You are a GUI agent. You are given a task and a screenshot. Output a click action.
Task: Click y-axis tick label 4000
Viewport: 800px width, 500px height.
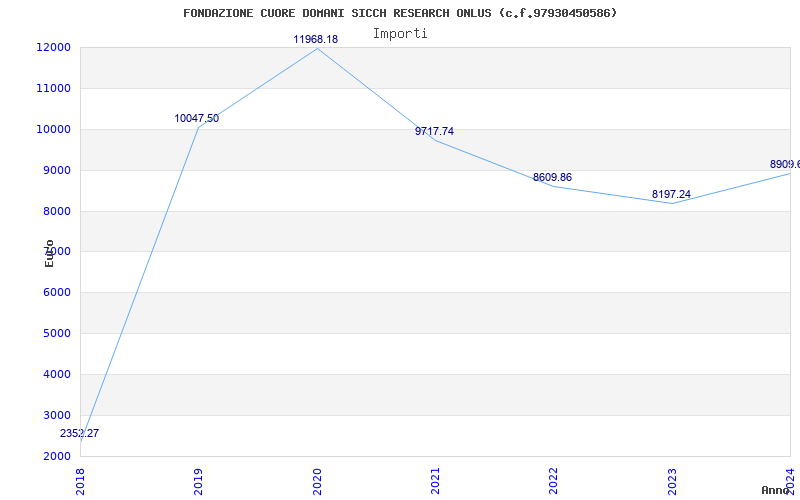click(x=56, y=374)
